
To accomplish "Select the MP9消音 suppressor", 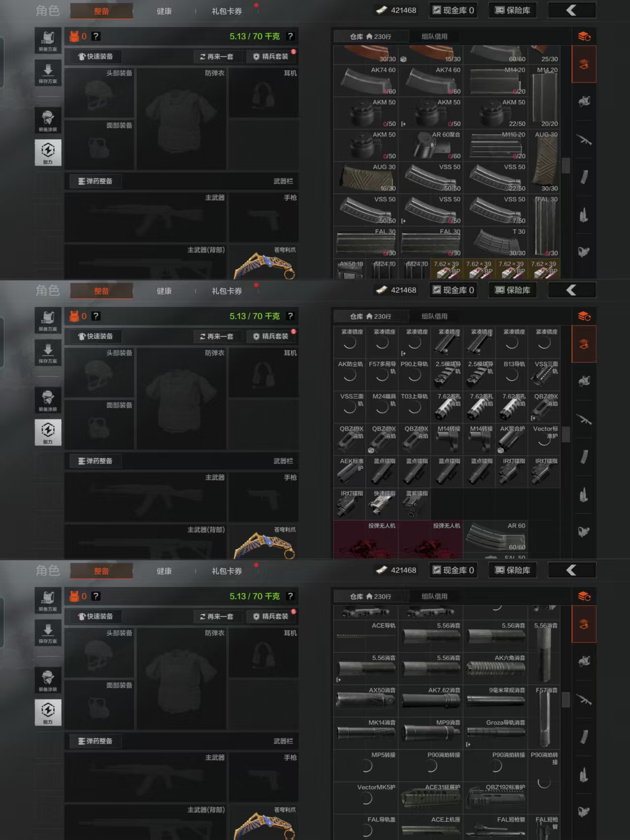I will pos(431,733).
